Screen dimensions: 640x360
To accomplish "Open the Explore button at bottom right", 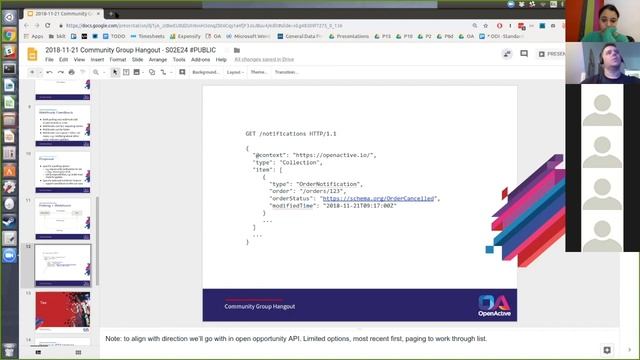I will pyautogui.click(x=607, y=350).
